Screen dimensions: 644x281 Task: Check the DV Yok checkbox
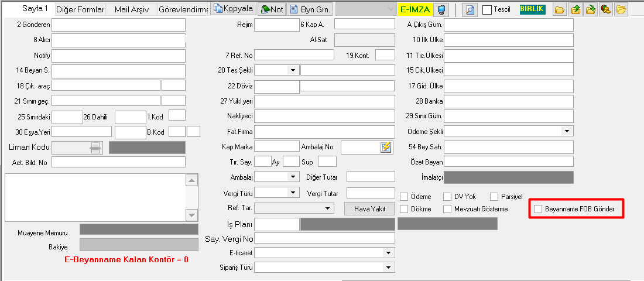coord(447,197)
